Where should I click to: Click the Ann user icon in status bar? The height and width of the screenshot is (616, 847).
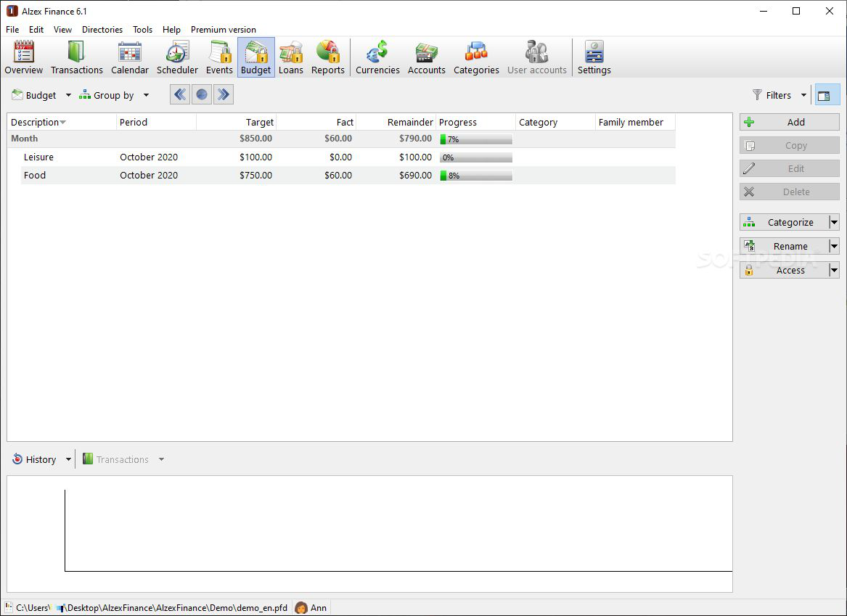[301, 608]
